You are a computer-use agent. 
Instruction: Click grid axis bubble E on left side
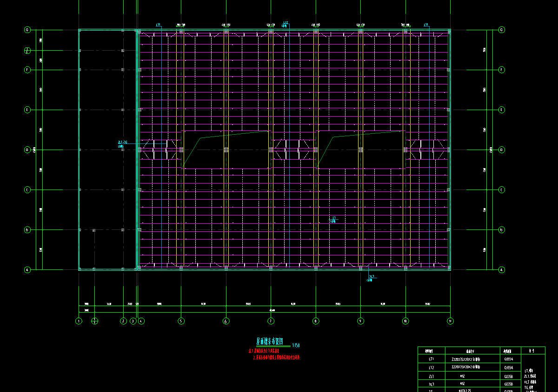click(x=27, y=110)
